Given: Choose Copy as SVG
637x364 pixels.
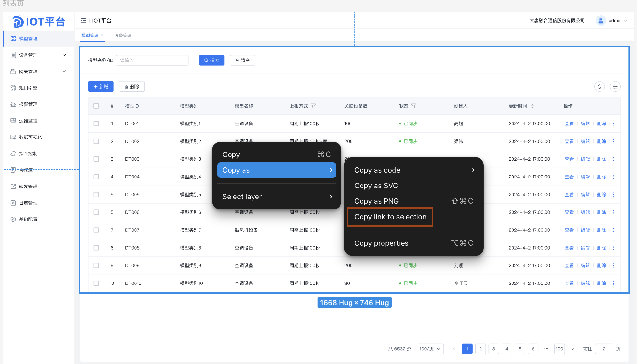Looking at the screenshot, I should (x=414, y=186).
